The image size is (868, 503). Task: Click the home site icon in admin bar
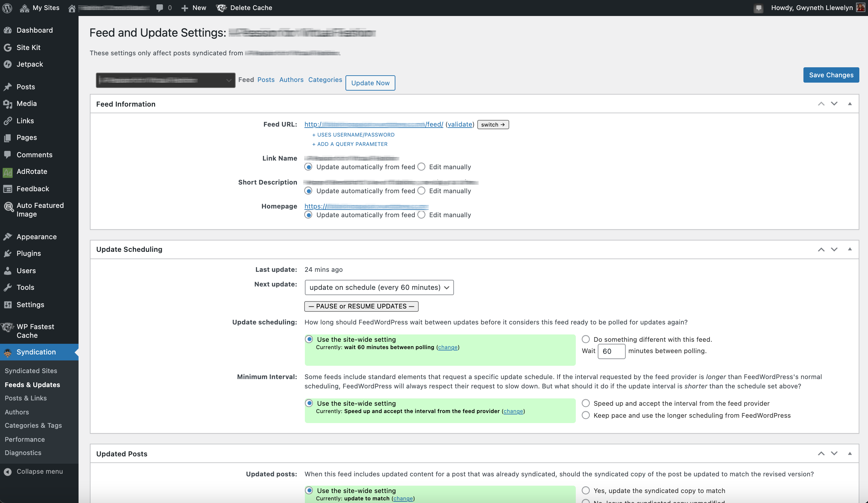(x=72, y=8)
